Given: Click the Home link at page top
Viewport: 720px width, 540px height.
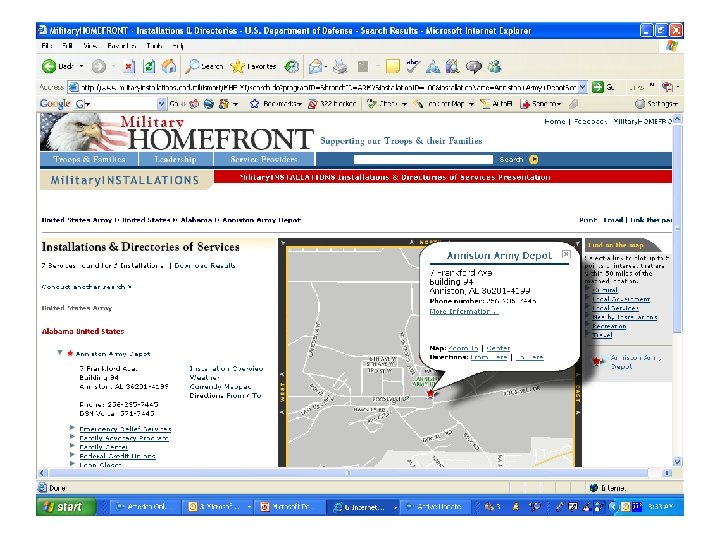Looking at the screenshot, I should pos(554,121).
